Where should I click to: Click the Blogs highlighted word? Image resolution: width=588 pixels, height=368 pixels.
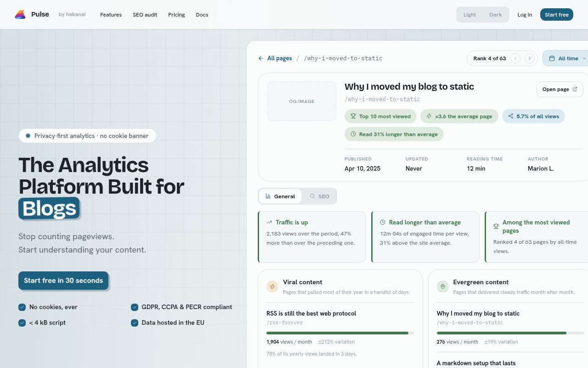click(49, 208)
